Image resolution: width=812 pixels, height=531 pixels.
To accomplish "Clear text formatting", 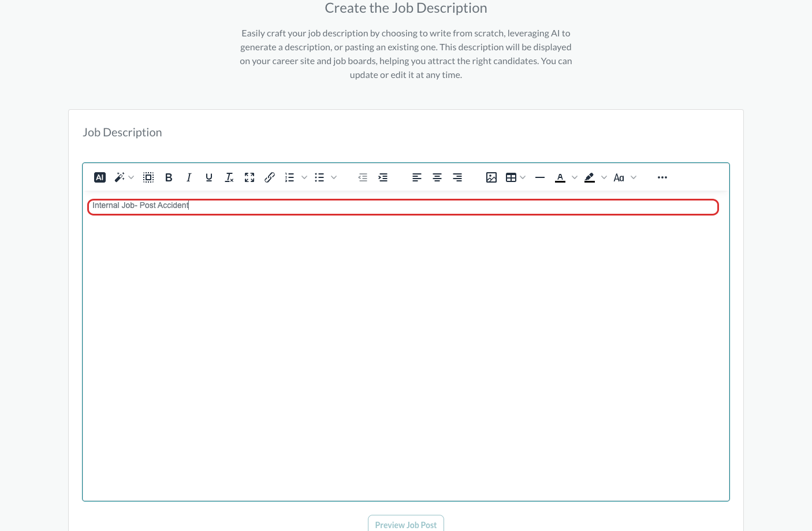I will point(229,177).
